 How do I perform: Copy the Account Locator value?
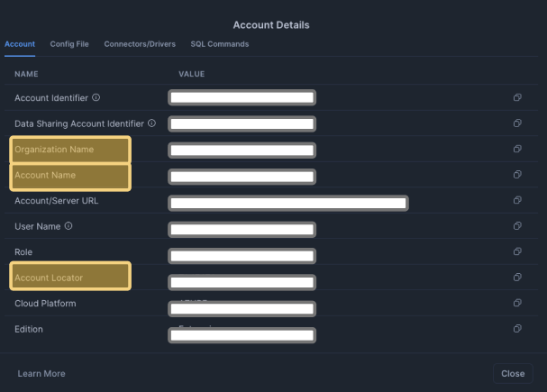coord(517,278)
